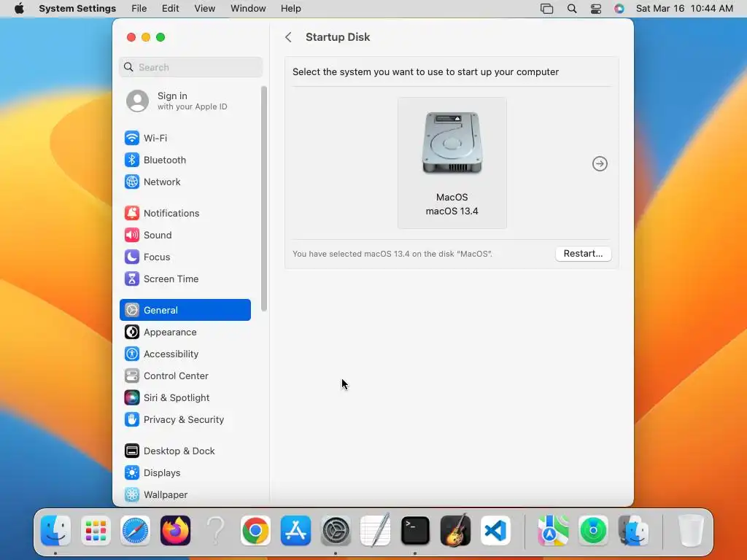Click the circled arrow next to disk list
747x560 pixels.
click(600, 164)
